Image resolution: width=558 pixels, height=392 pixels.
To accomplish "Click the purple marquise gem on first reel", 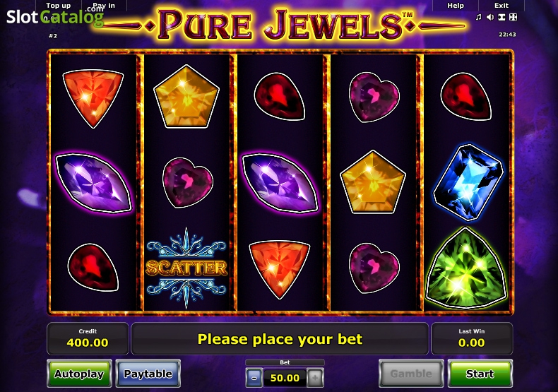I will 94,183.
